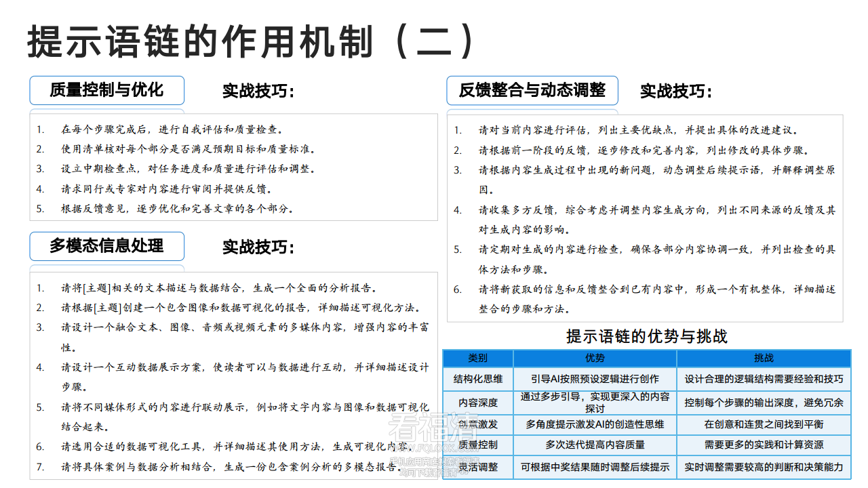Click the 质量控制与优化 section header

click(106, 90)
